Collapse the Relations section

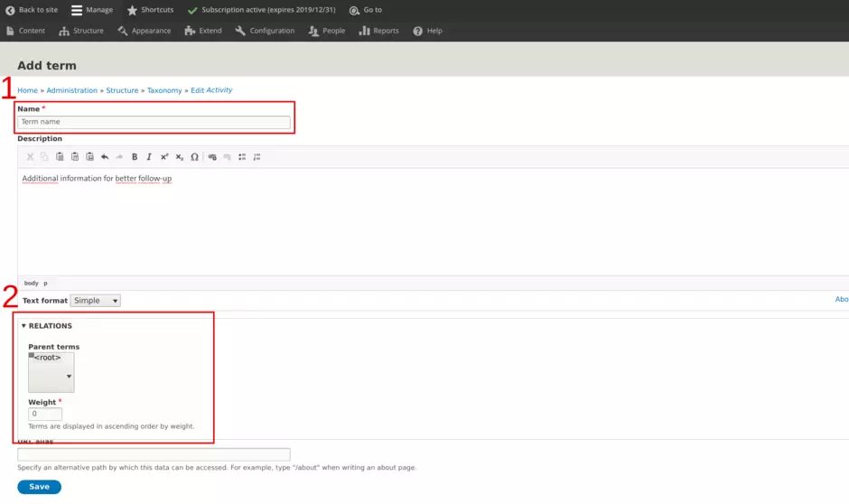47,326
